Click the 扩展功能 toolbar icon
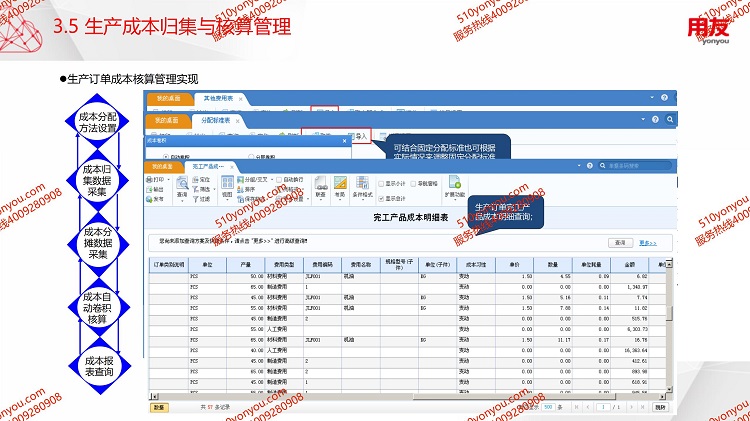 [455, 185]
